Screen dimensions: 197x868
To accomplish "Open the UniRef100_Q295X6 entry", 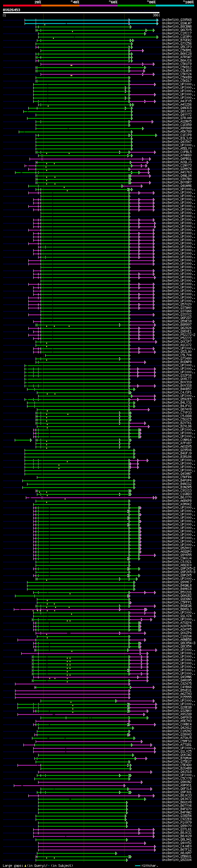I will point(177,450).
